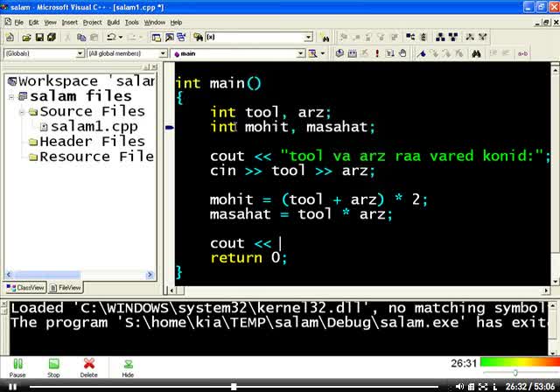Click the recorder Stop button
Image resolution: width=560 pixels, height=392 pixels.
[53, 367]
